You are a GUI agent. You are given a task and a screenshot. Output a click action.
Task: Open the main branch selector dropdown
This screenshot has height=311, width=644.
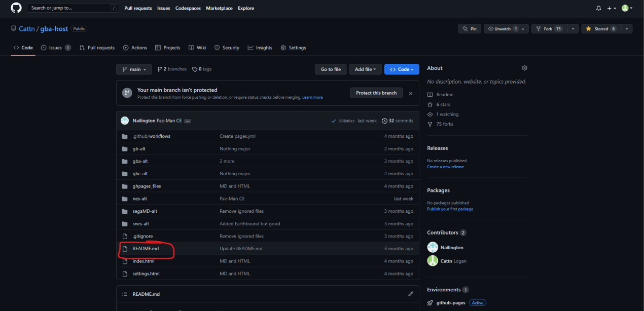[x=134, y=69]
